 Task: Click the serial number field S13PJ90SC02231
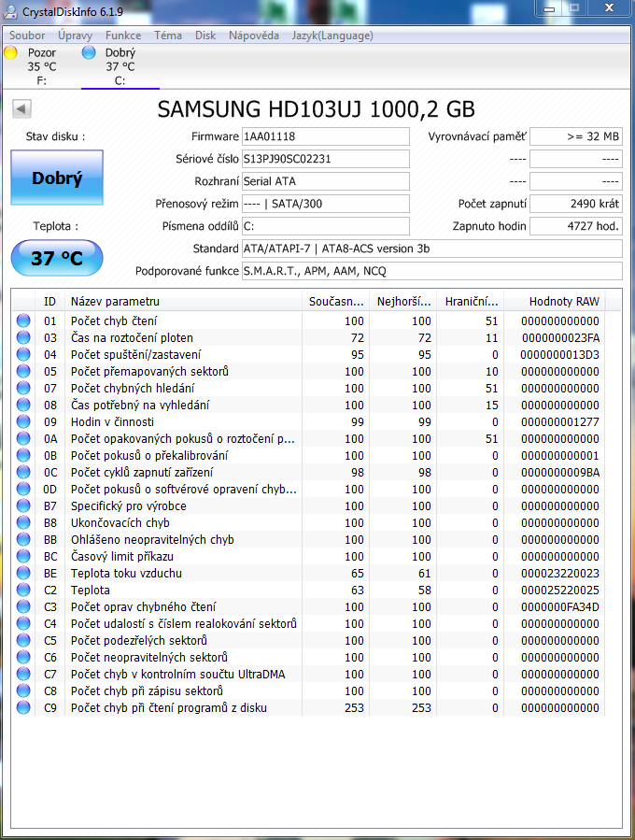click(x=326, y=159)
